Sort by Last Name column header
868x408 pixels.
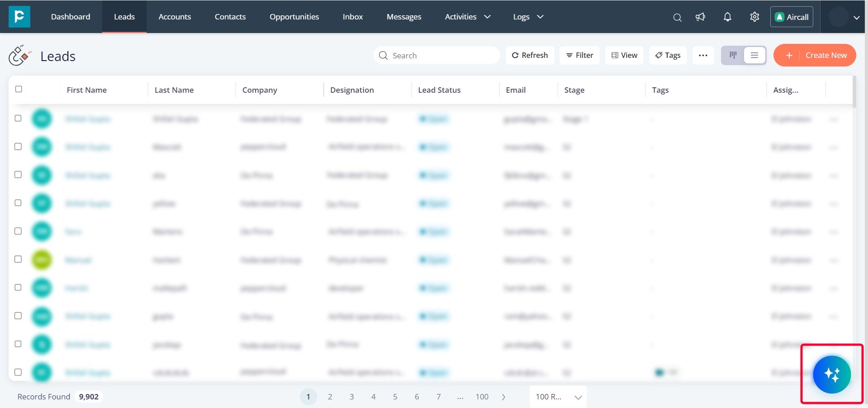tap(174, 90)
